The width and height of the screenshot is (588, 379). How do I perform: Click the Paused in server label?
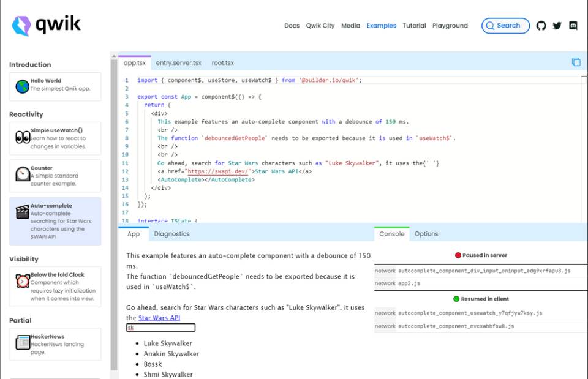[x=484, y=255]
